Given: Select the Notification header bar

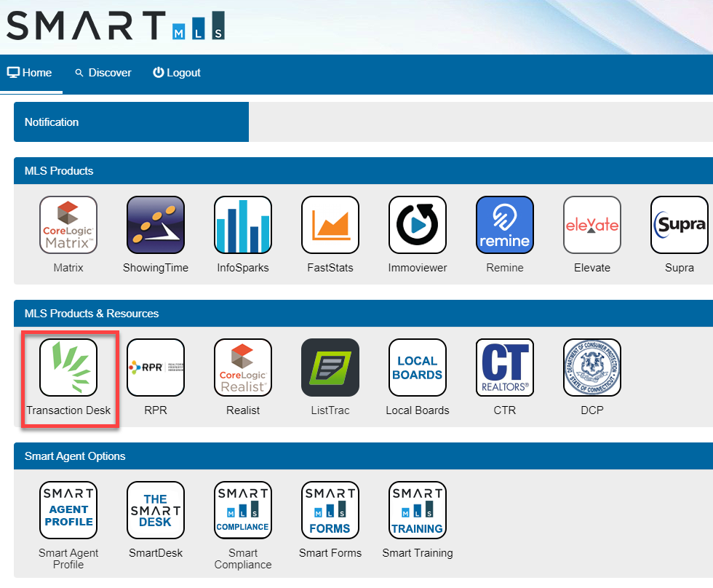Looking at the screenshot, I should (x=131, y=122).
